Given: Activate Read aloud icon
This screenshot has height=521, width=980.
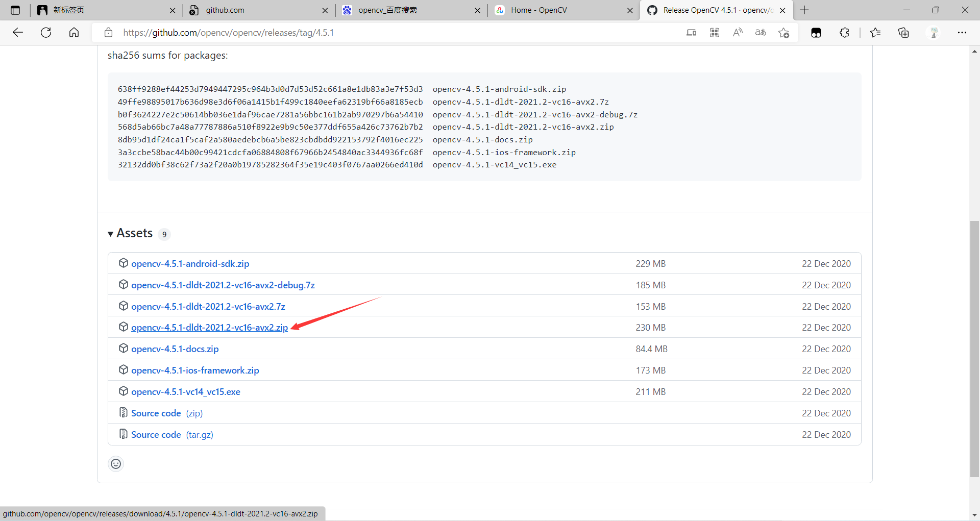Looking at the screenshot, I should 738,33.
